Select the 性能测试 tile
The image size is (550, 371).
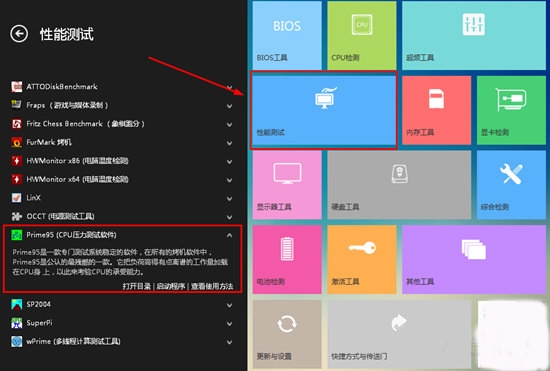(x=324, y=110)
